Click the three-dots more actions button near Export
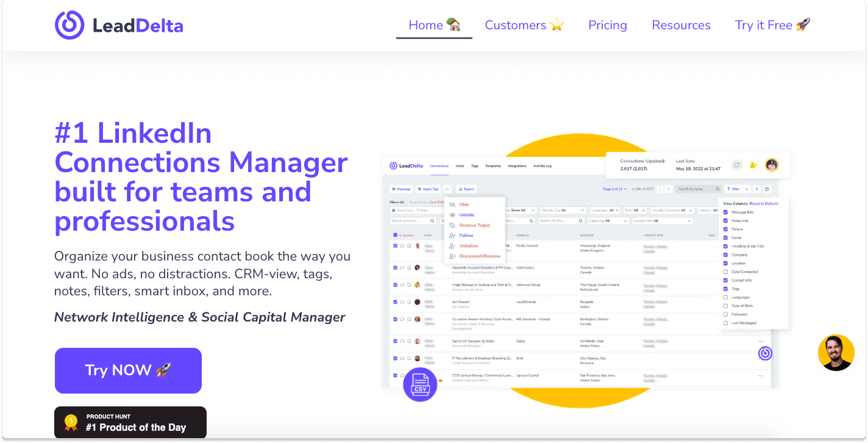The height and width of the screenshot is (443, 868). point(447,189)
